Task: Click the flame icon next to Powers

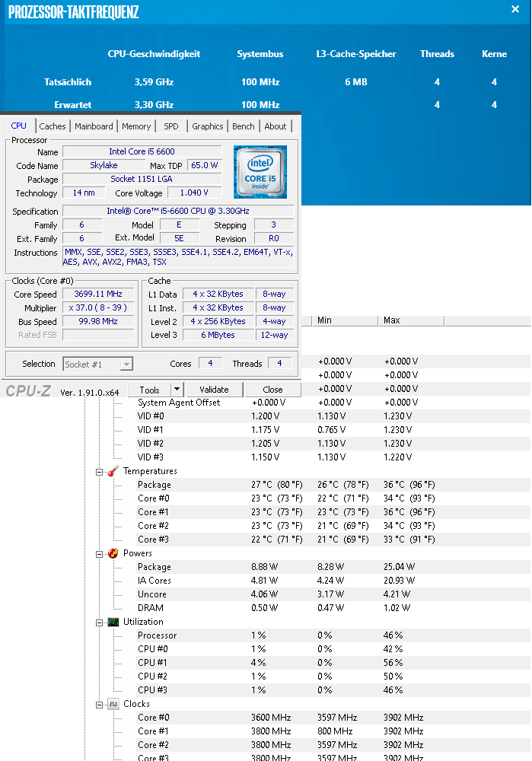Action: (113, 553)
